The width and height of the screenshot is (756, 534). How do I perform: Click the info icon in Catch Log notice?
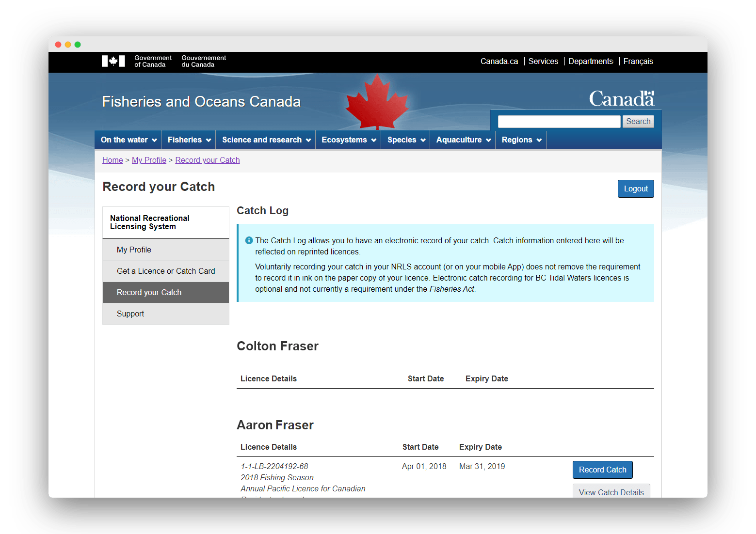point(249,240)
